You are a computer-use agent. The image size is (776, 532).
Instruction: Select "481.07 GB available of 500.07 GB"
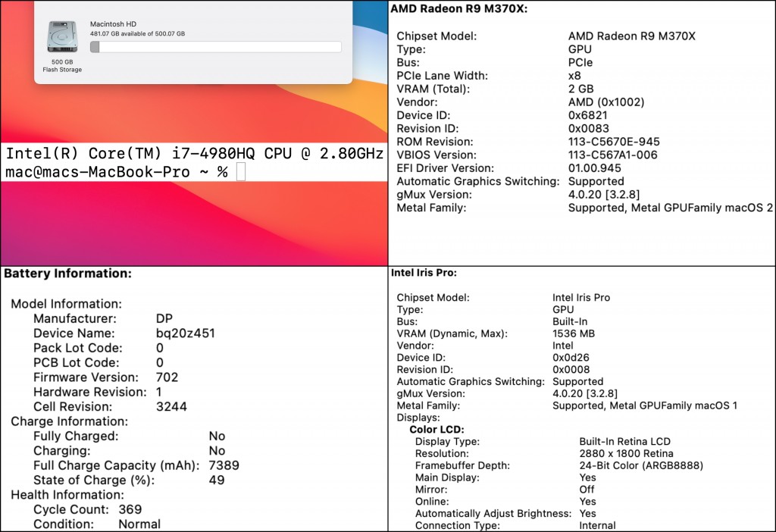click(138, 33)
